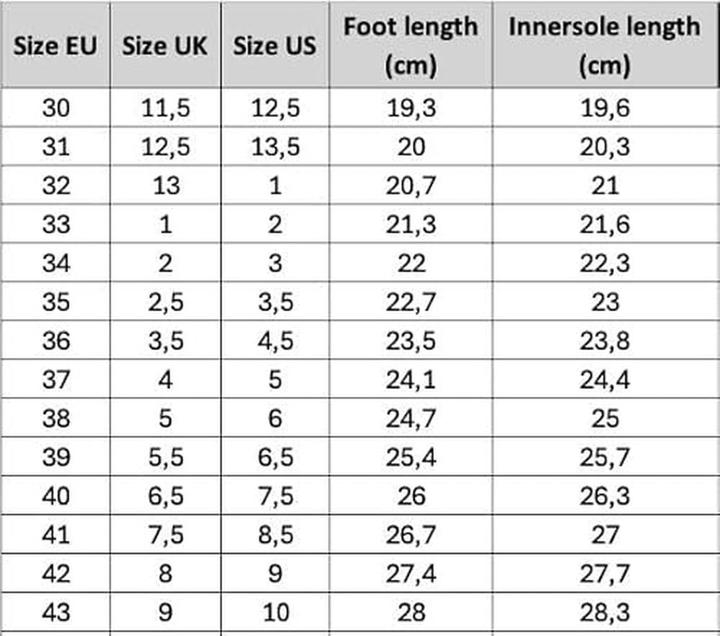Select the EU size 35 cell

click(x=56, y=302)
